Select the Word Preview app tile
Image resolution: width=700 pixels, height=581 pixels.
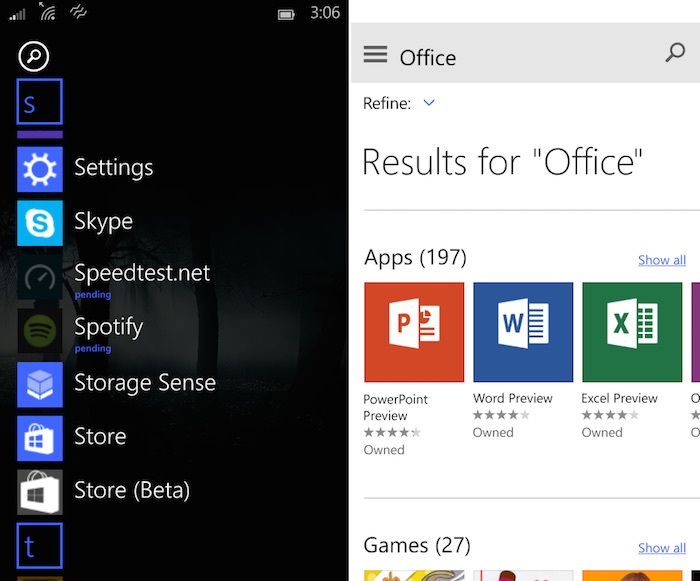pos(523,332)
